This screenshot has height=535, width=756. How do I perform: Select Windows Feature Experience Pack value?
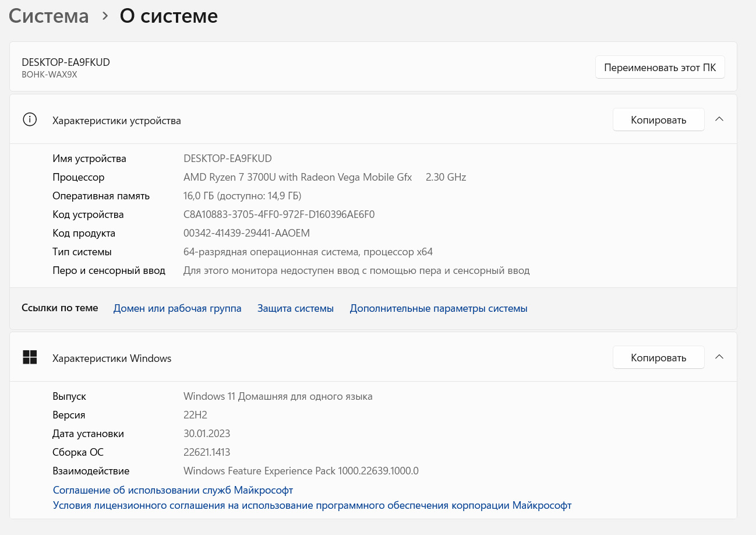coord(301,471)
